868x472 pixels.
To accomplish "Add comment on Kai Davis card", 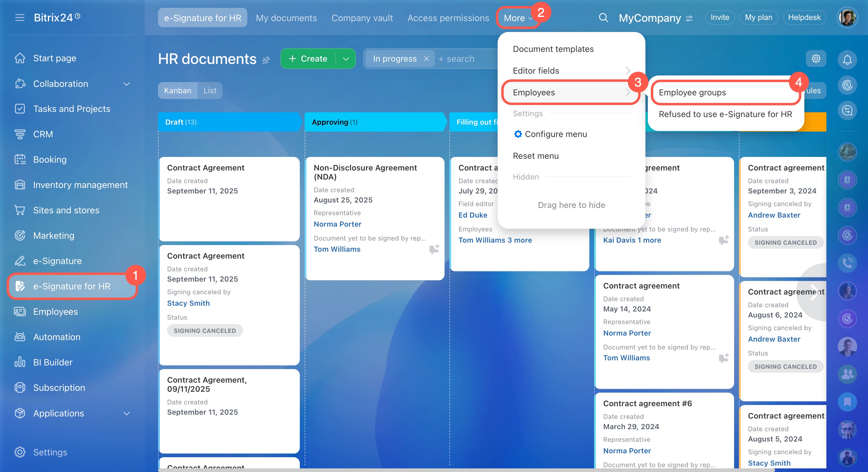I will tap(724, 240).
